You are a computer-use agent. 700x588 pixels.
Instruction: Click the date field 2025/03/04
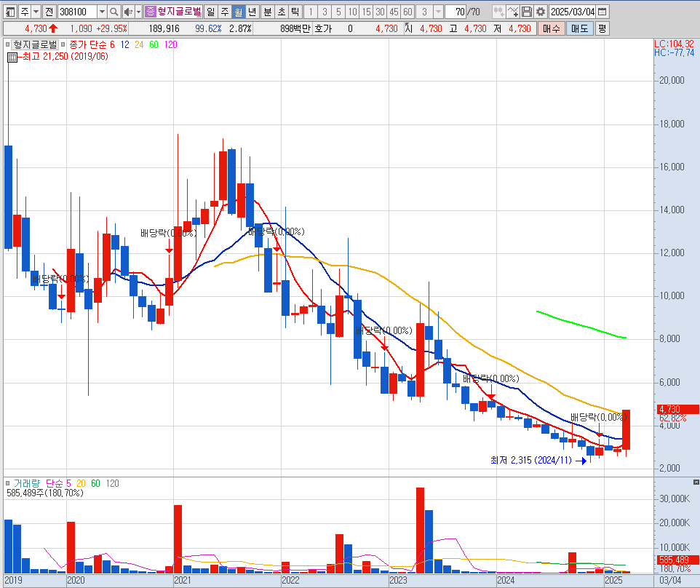(x=573, y=12)
